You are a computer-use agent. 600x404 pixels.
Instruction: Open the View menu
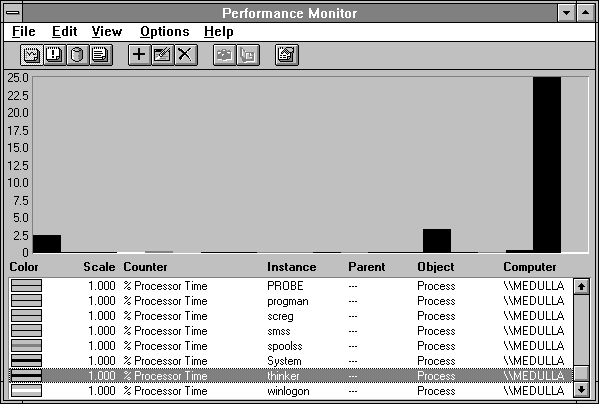[107, 32]
